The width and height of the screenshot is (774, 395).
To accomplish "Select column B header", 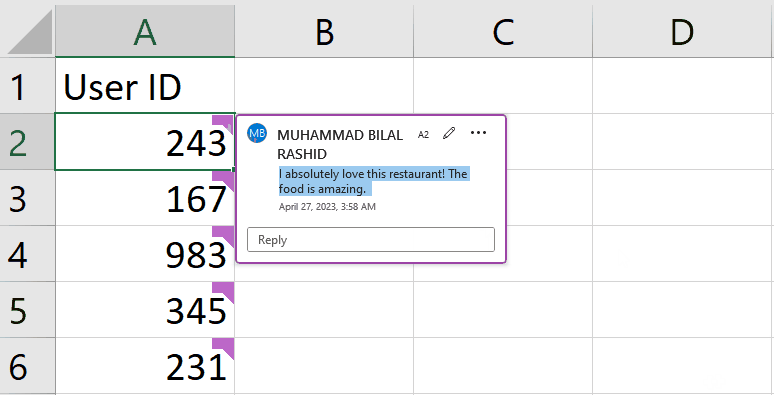I will (x=324, y=31).
